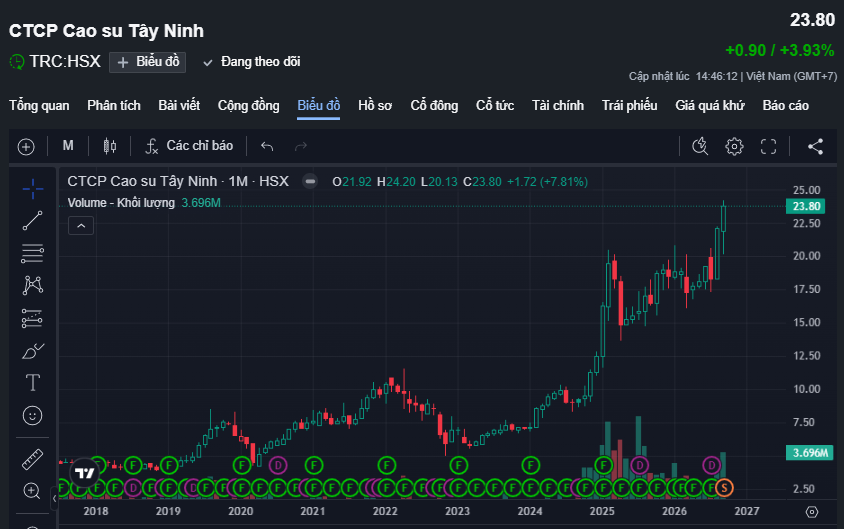Activate the zoom in tool
The image size is (844, 529).
point(32,491)
